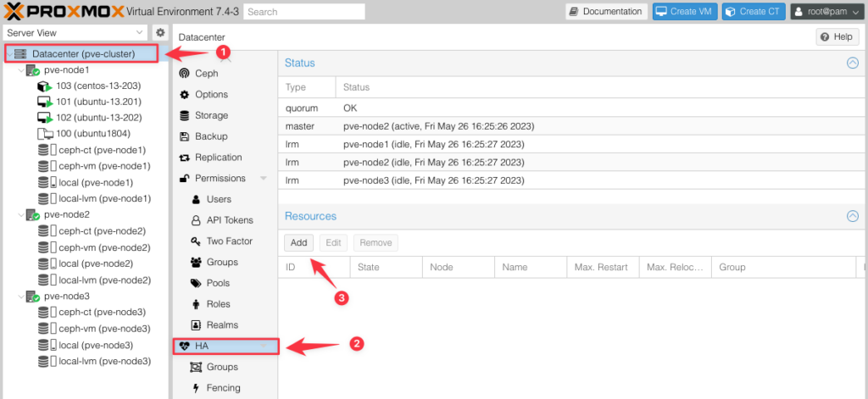Viewport: 868px width, 399px height.
Task: Collapse the pve-node1 tree branch
Action: (x=21, y=71)
